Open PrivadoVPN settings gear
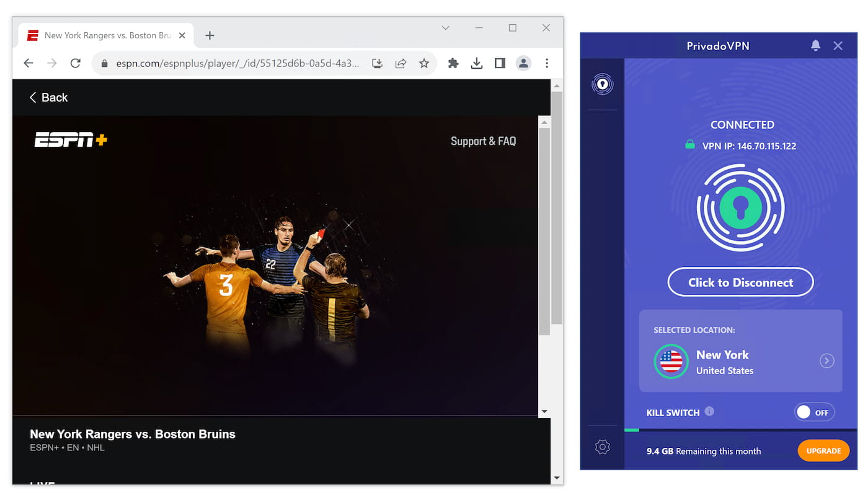This screenshot has width=868, height=498. click(x=603, y=447)
